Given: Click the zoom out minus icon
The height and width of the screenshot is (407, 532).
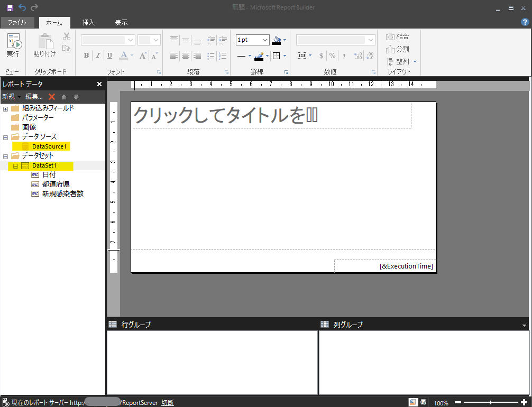Looking at the screenshot, I should point(458,403).
